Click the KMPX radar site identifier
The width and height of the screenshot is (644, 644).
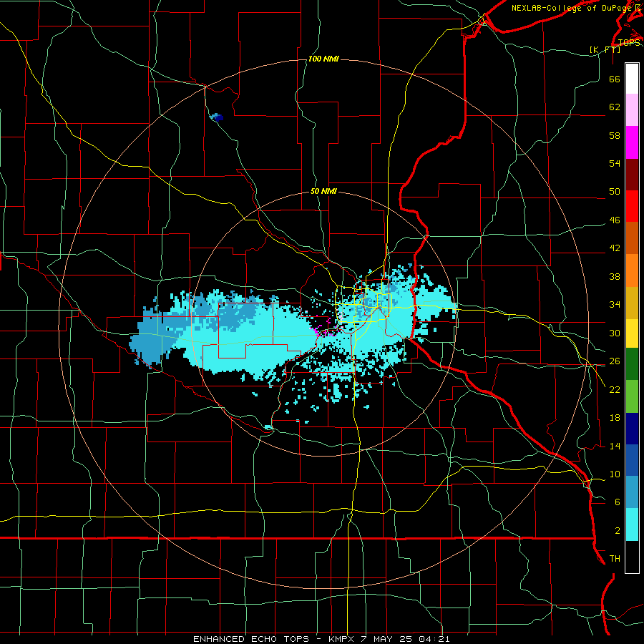(342, 639)
